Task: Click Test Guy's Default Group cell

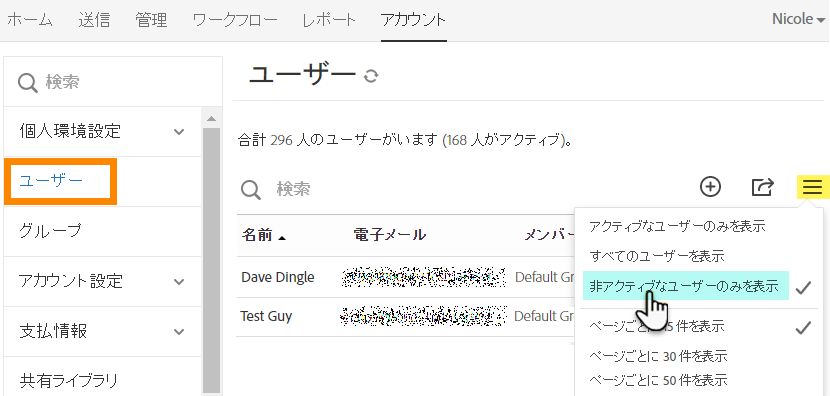Action: pyautogui.click(x=544, y=317)
